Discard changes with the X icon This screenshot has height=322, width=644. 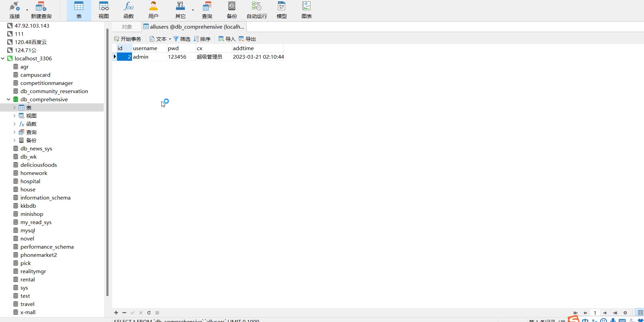pos(141,312)
